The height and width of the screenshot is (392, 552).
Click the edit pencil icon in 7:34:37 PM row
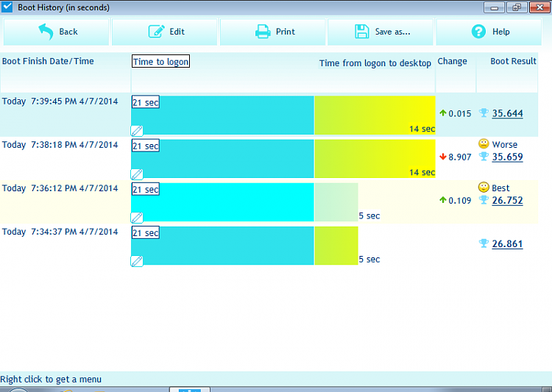pyautogui.click(x=137, y=261)
